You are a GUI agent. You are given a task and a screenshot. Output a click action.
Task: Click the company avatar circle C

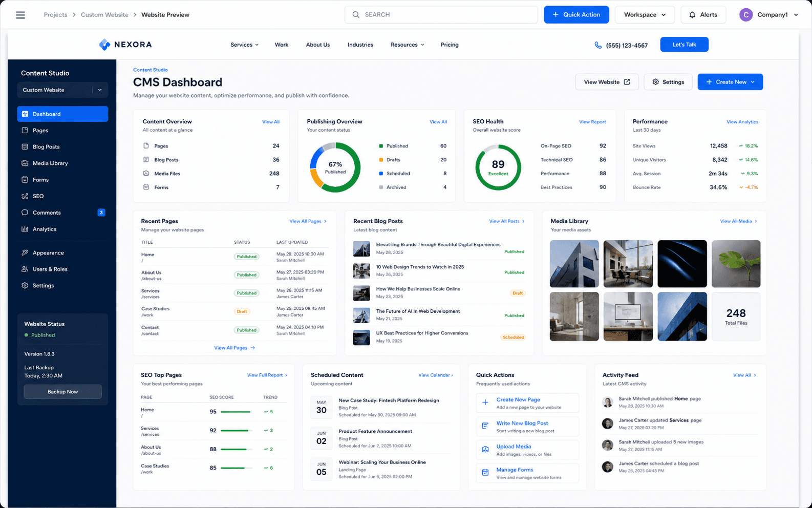point(746,15)
